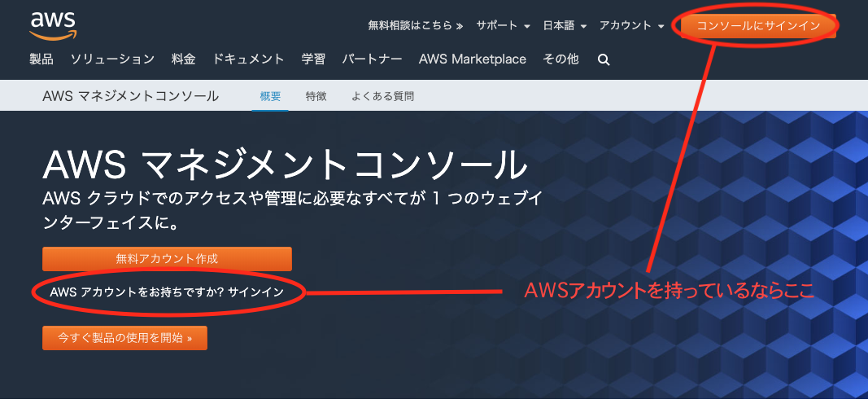The width and height of the screenshot is (868, 417).
Task: Switch to the よくある質問 tab
Action: pyautogui.click(x=382, y=96)
